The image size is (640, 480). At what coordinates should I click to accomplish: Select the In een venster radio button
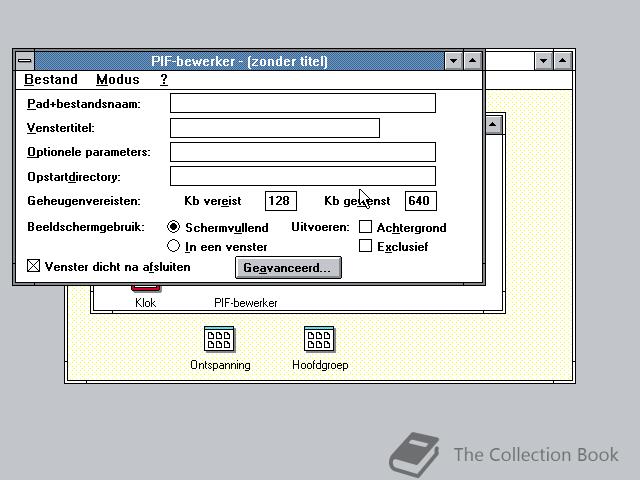tap(173, 246)
